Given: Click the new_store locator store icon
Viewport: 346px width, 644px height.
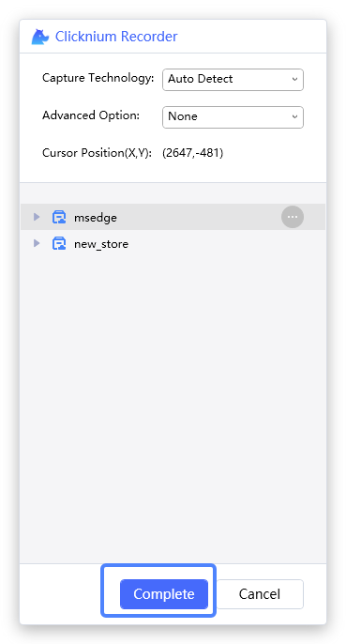Looking at the screenshot, I should (59, 243).
